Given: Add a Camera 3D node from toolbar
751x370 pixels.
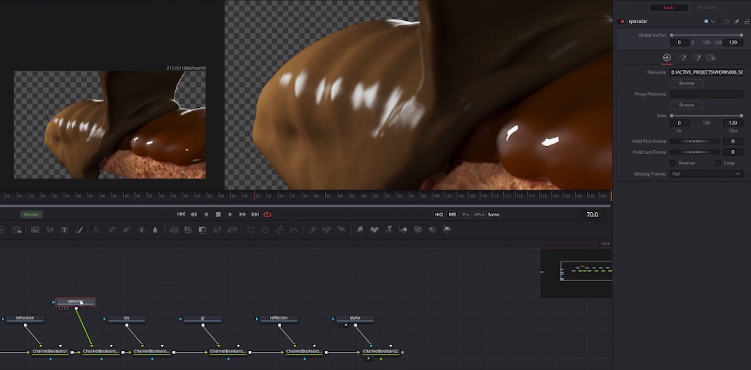Looking at the screenshot, I should coord(418,230).
